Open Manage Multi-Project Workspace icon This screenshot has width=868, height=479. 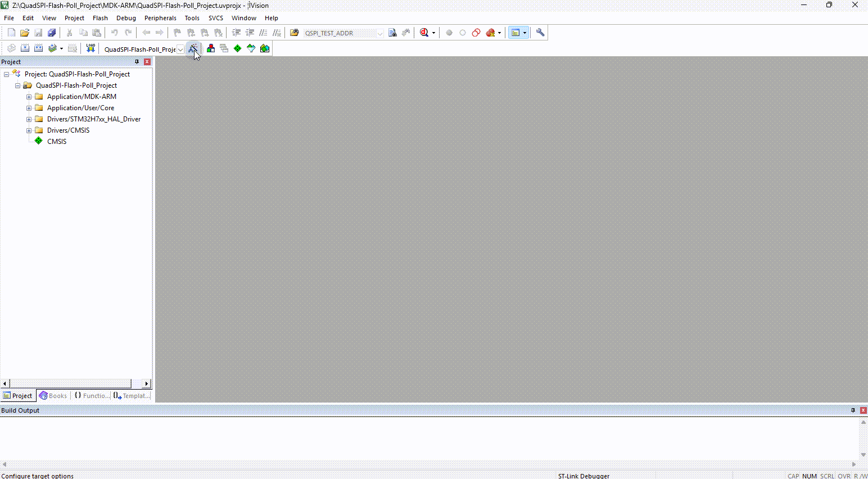click(x=224, y=48)
